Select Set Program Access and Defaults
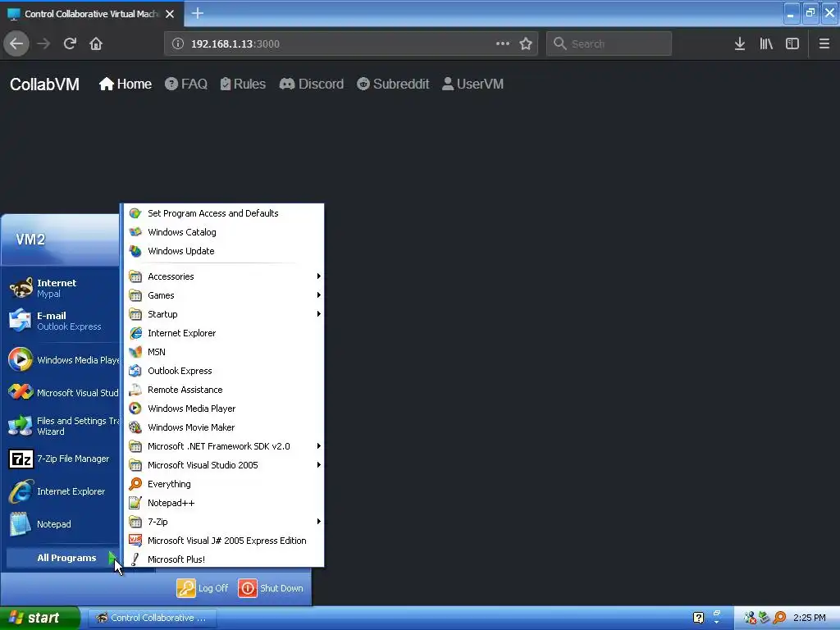 coord(224,213)
